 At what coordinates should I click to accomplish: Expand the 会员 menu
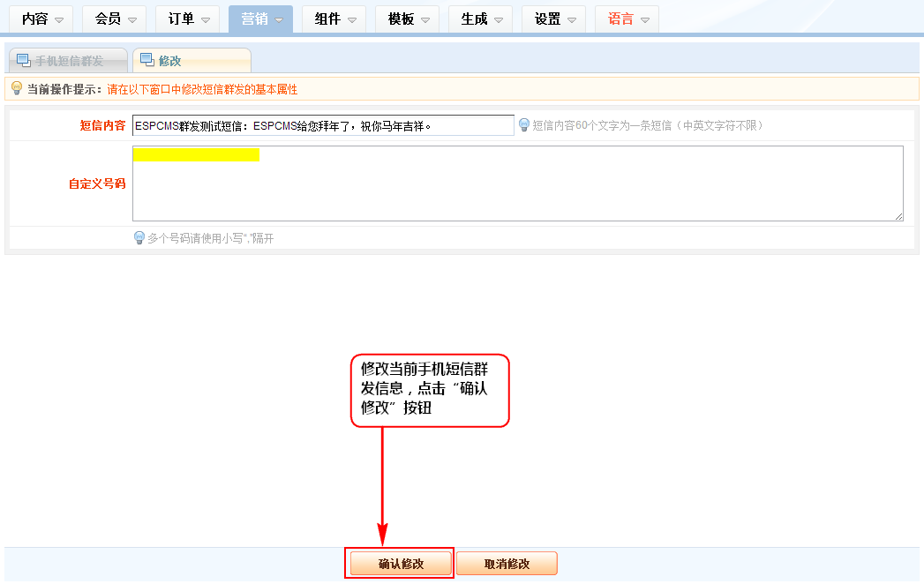[x=115, y=19]
